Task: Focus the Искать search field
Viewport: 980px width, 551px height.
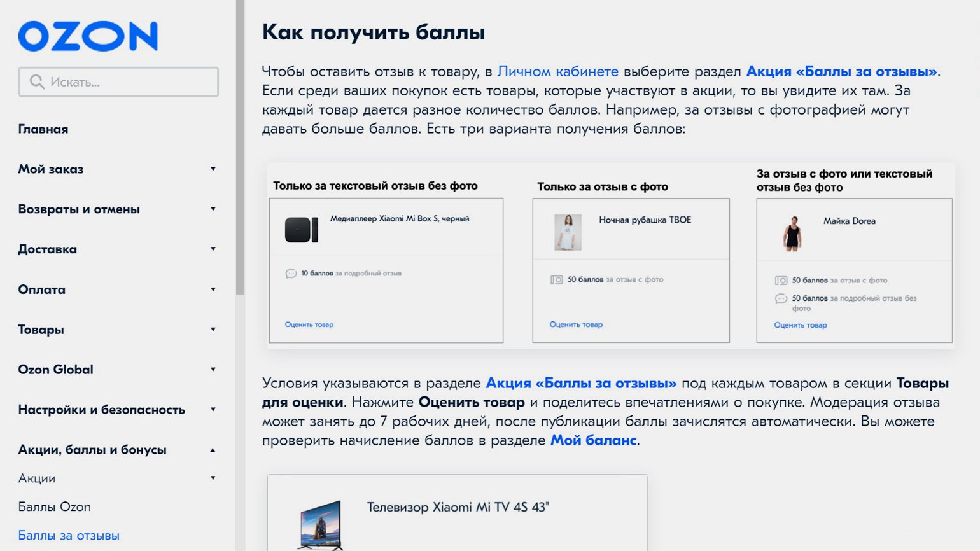Action: pyautogui.click(x=118, y=82)
